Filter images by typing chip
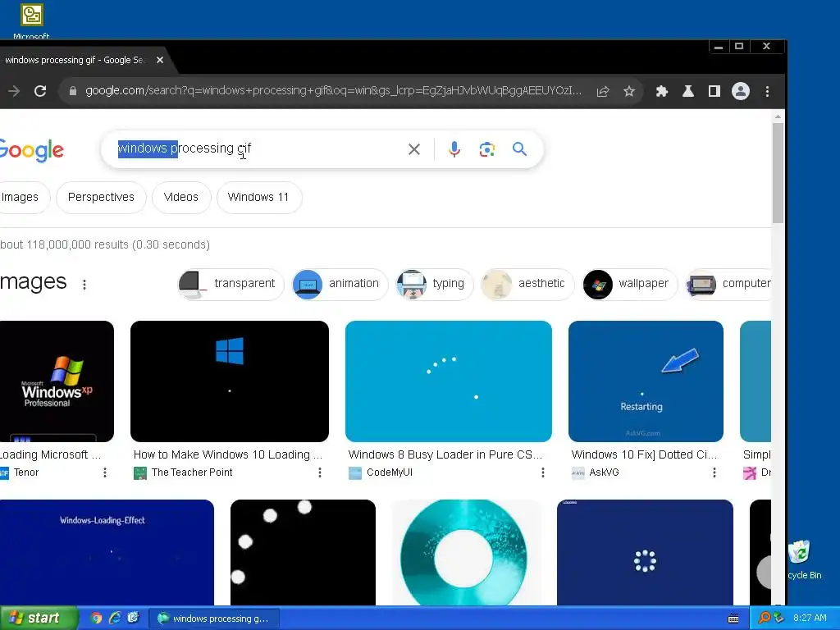 click(435, 284)
